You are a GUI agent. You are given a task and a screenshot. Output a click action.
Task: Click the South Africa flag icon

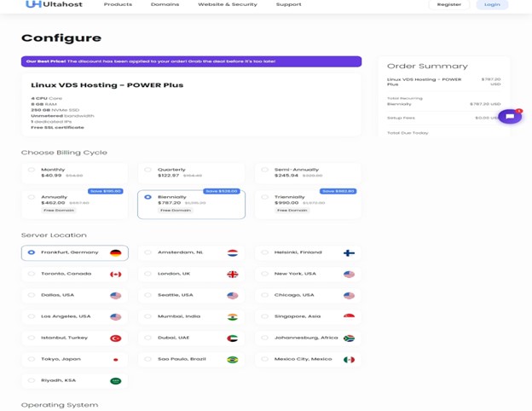[350, 339]
